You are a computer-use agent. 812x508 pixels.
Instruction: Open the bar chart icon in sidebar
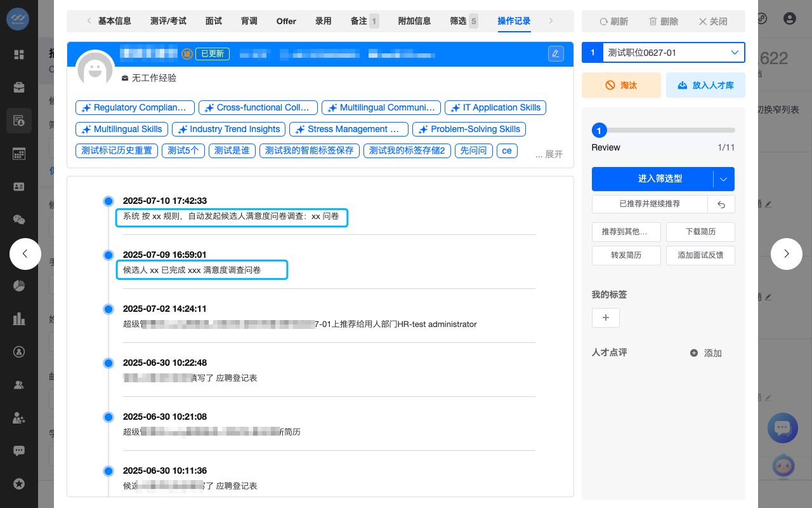point(19,318)
